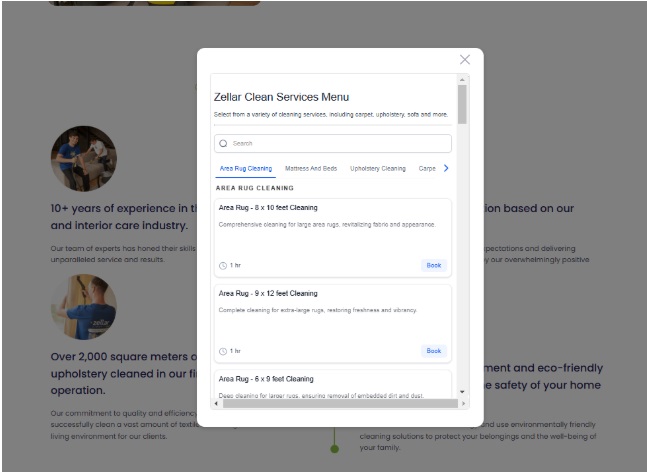This screenshot has height=472, width=647.
Task: Click Area Rug - 6 x 9 feet Cleaning title
Action: [x=266, y=379]
